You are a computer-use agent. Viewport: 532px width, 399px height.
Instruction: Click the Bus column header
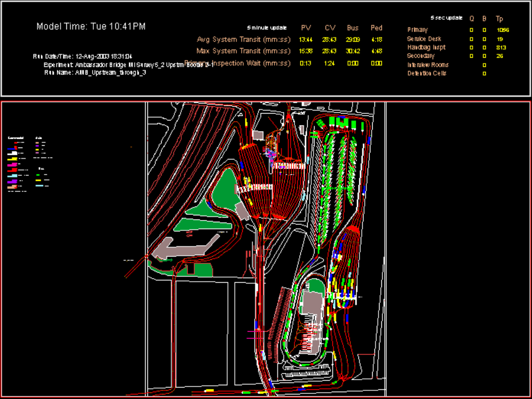click(x=353, y=28)
